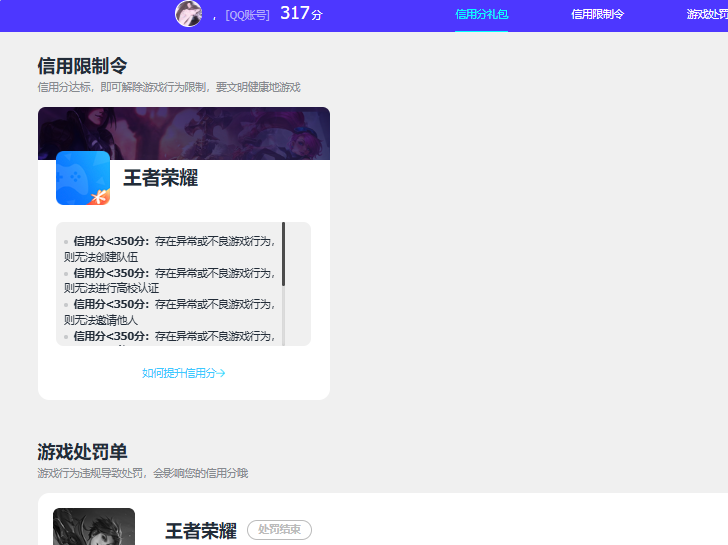This screenshot has height=545, width=728.
Task: Open the 如何提升信用分 link
Action: pos(184,373)
